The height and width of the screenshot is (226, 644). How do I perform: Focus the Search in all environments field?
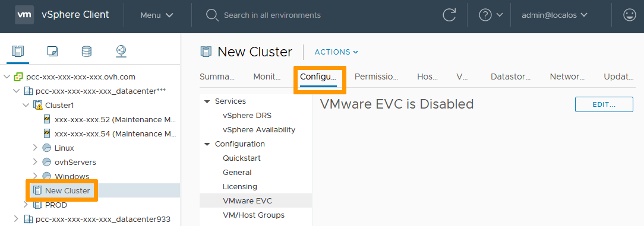[x=272, y=15]
